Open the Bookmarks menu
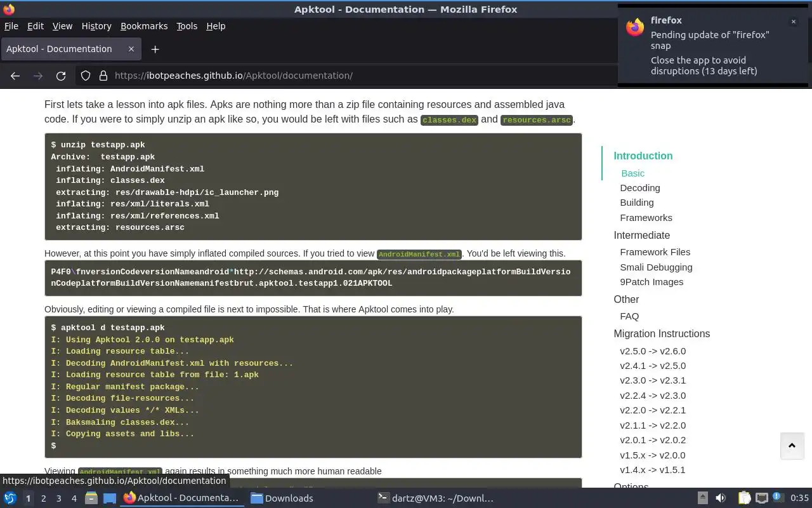The width and height of the screenshot is (812, 508). (144, 26)
